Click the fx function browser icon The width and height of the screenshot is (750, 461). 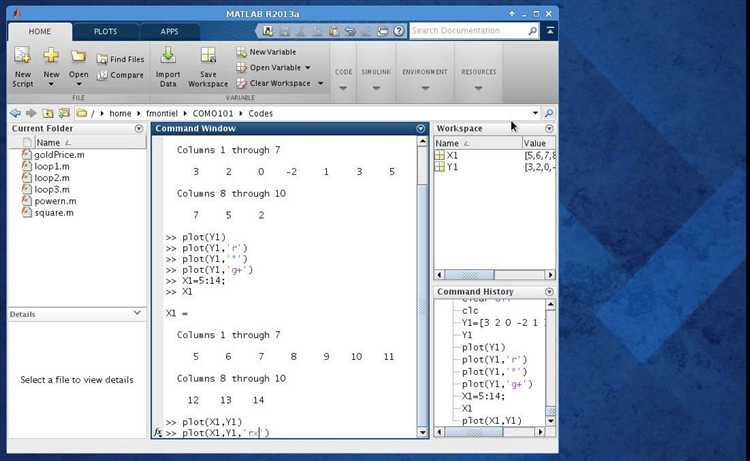157,432
